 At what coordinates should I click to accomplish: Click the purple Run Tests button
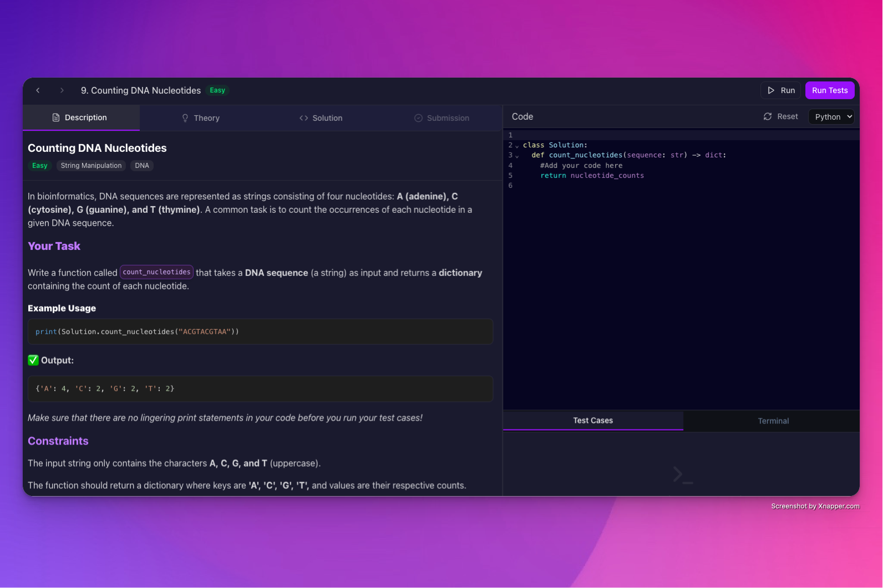click(830, 90)
